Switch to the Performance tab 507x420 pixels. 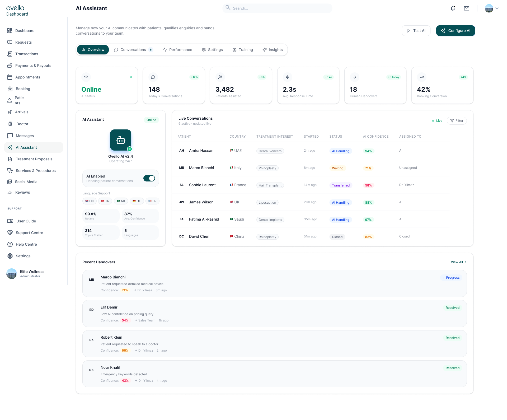[x=177, y=50]
